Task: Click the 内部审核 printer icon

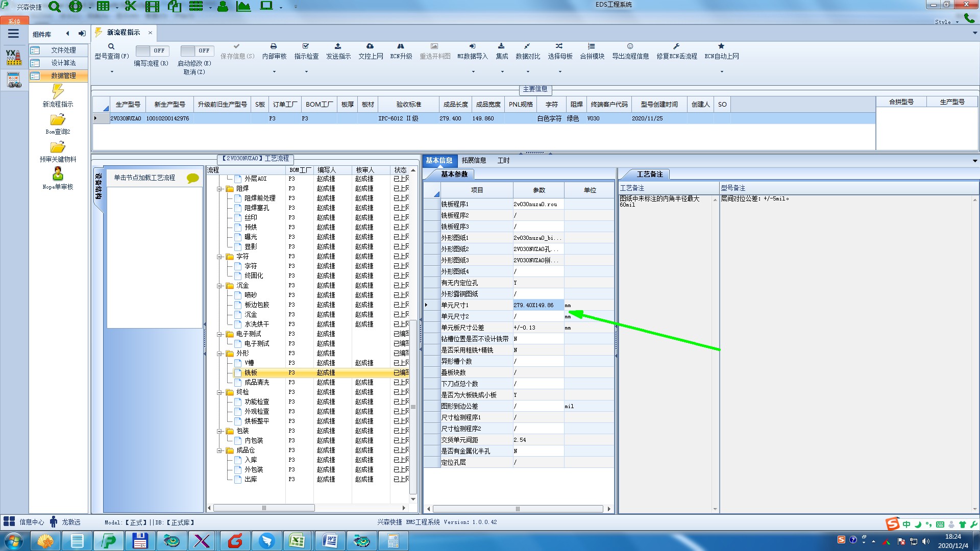Action: tap(274, 46)
